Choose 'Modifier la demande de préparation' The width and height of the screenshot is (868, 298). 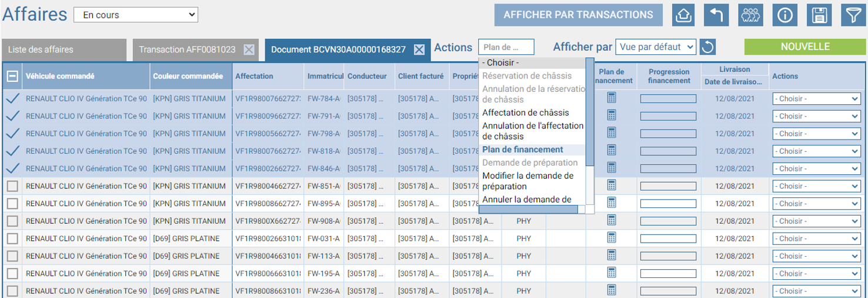pos(532,181)
